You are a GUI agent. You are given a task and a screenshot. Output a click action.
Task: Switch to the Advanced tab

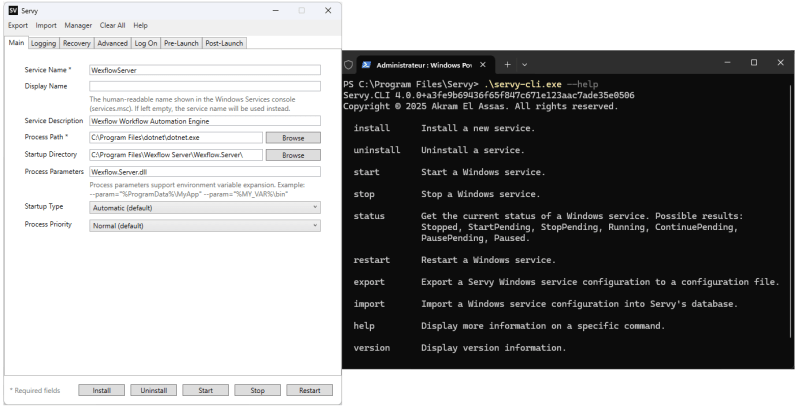(112, 43)
